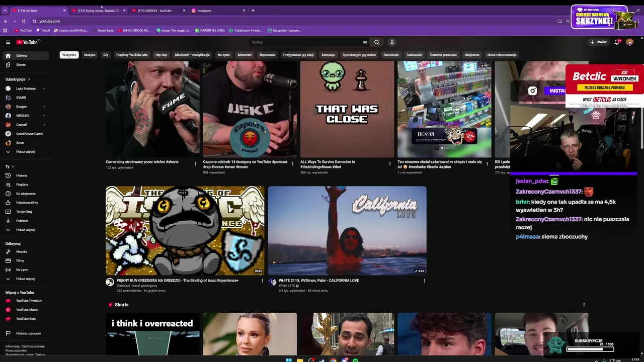
Task: Expand Pokaż więcej under Subskrypcje
Action: point(26,152)
